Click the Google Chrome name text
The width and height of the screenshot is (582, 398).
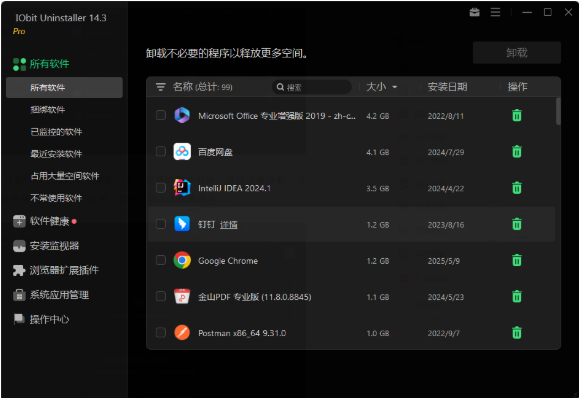click(x=228, y=261)
